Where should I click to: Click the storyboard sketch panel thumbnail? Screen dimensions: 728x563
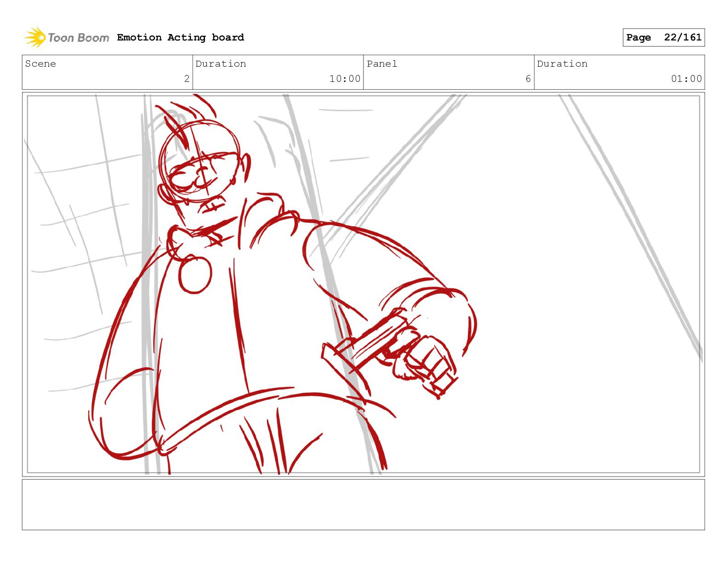click(364, 284)
